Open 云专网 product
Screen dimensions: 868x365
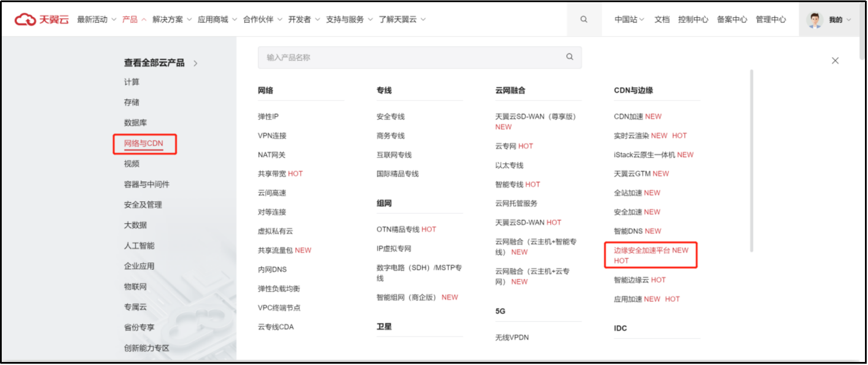(506, 146)
